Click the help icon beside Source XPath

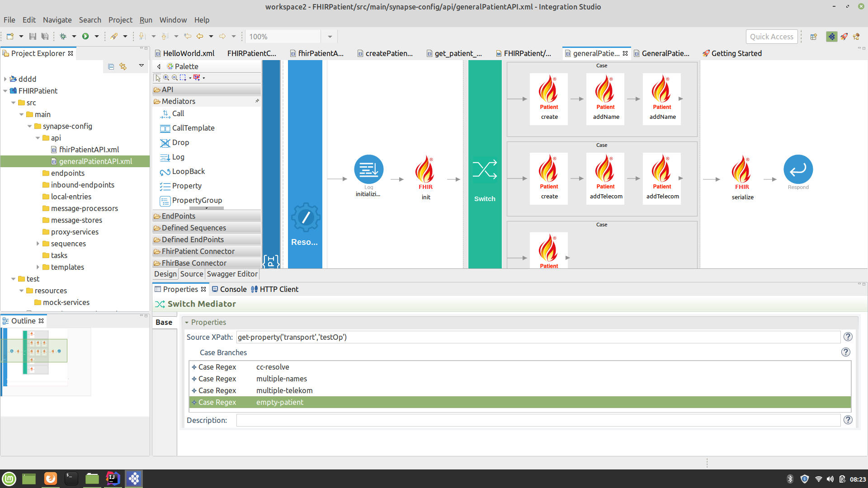point(848,337)
